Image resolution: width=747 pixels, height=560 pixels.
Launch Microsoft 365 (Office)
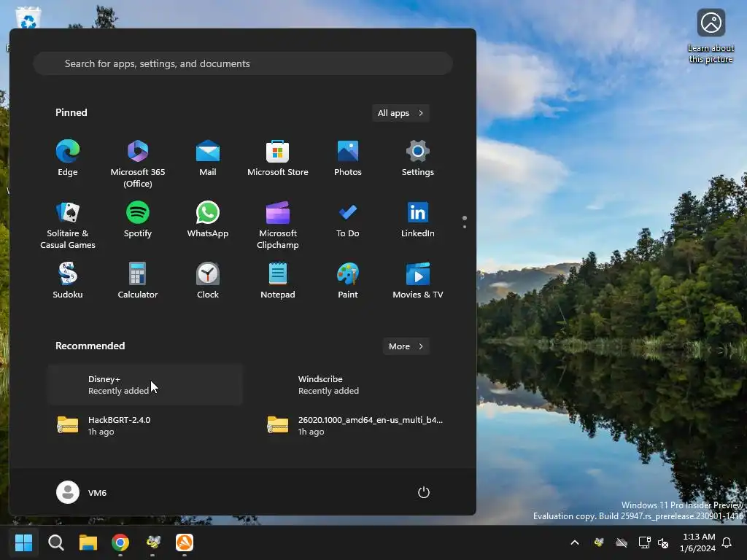coord(138,163)
